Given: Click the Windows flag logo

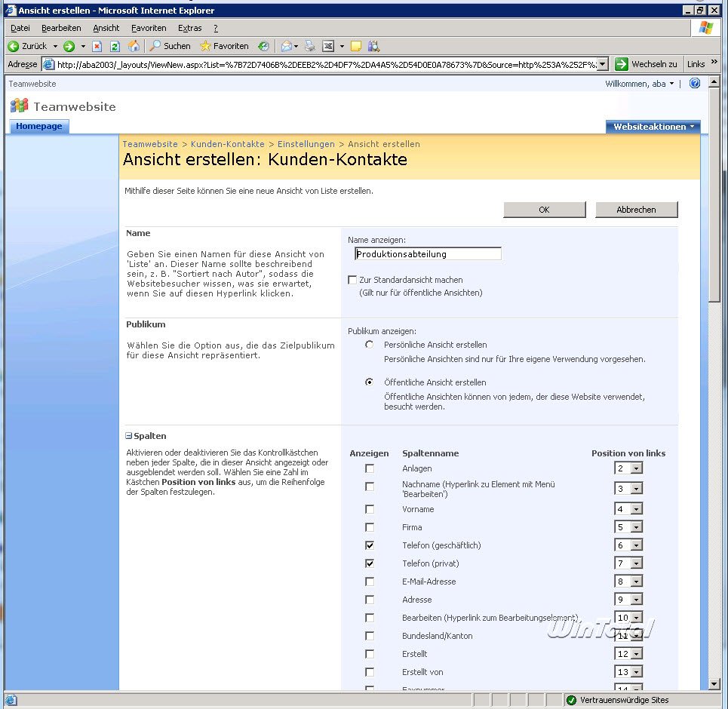Looking at the screenshot, I should point(705,28).
